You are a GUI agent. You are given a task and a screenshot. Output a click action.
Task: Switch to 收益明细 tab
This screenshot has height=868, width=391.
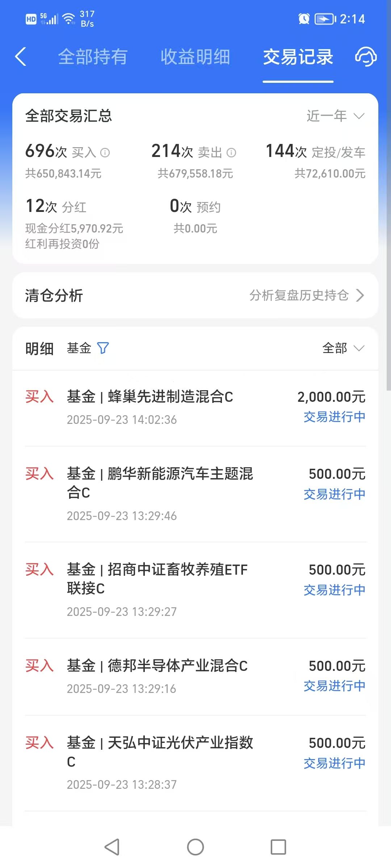tap(195, 57)
